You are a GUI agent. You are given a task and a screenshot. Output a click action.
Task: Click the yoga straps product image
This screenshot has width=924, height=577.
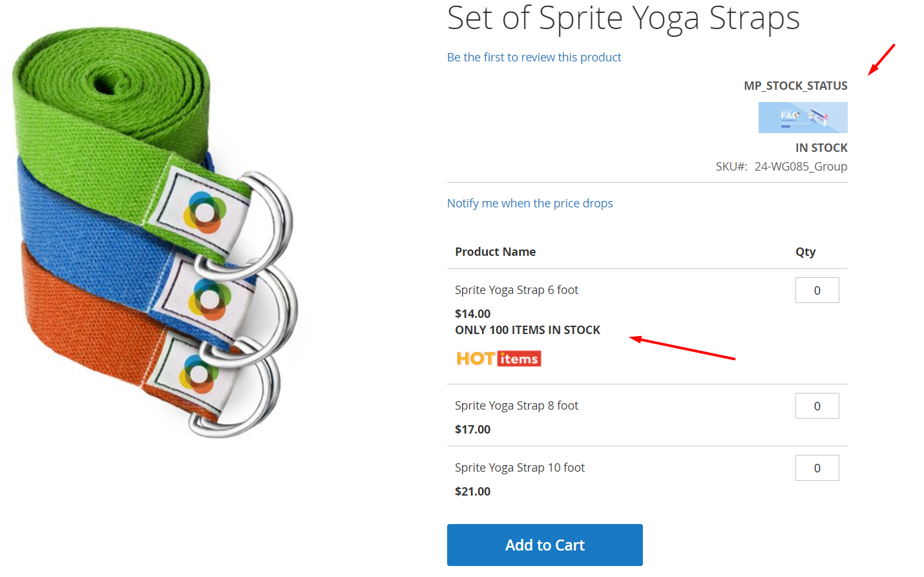155,233
